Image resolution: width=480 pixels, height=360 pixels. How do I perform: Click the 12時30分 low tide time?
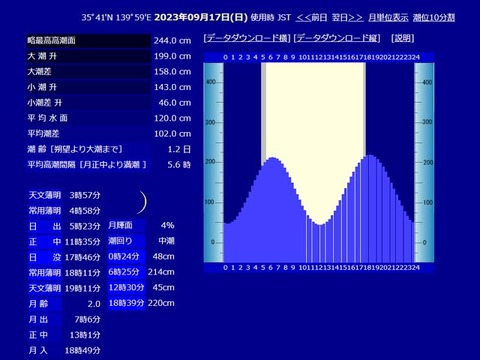pos(126,287)
